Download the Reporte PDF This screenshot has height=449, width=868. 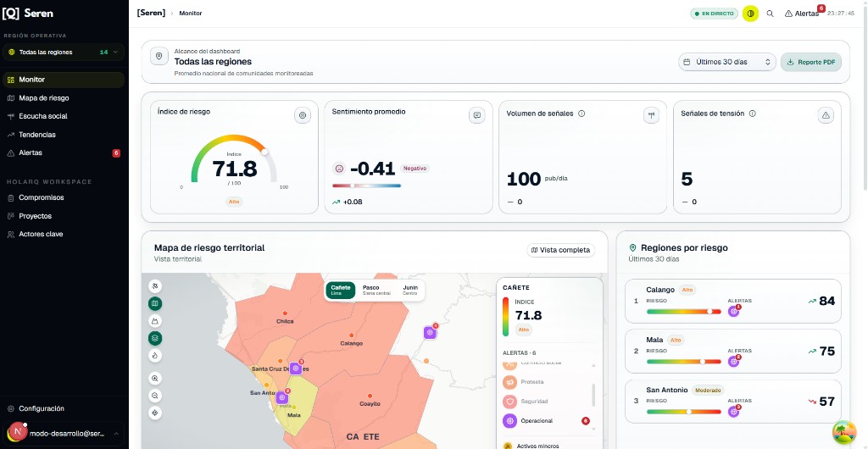click(x=811, y=62)
